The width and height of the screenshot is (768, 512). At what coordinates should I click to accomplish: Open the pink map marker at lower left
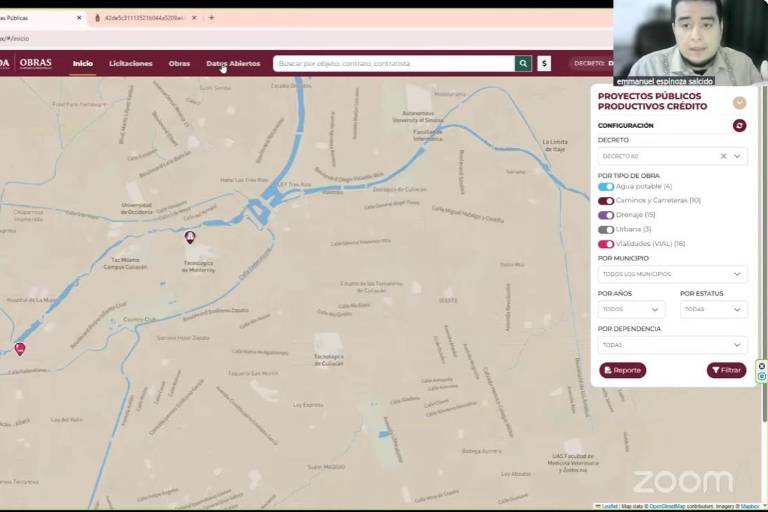[20, 349]
